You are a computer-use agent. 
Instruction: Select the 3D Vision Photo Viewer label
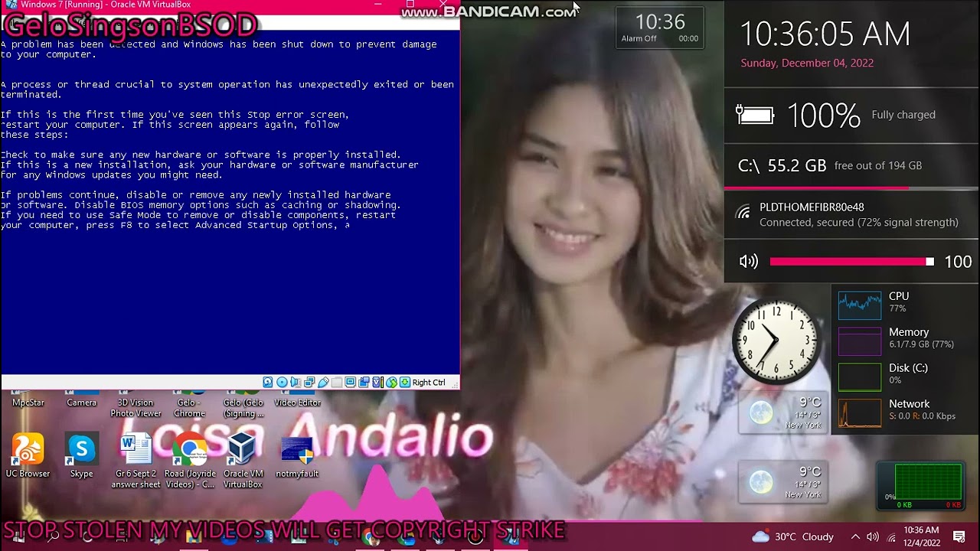[x=136, y=408]
